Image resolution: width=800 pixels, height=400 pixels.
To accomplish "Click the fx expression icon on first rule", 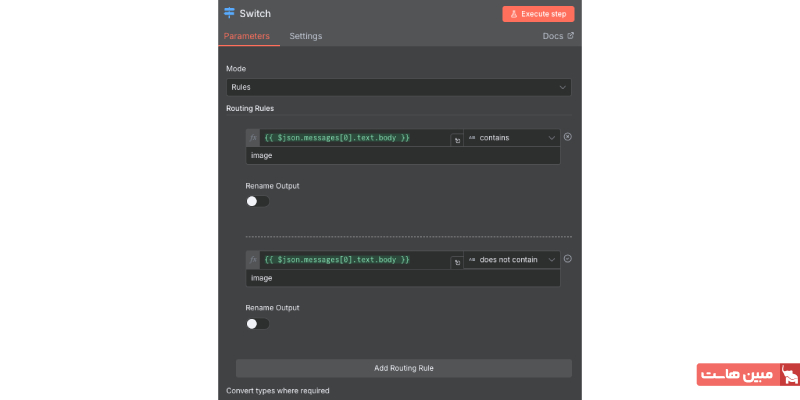I will (x=252, y=137).
